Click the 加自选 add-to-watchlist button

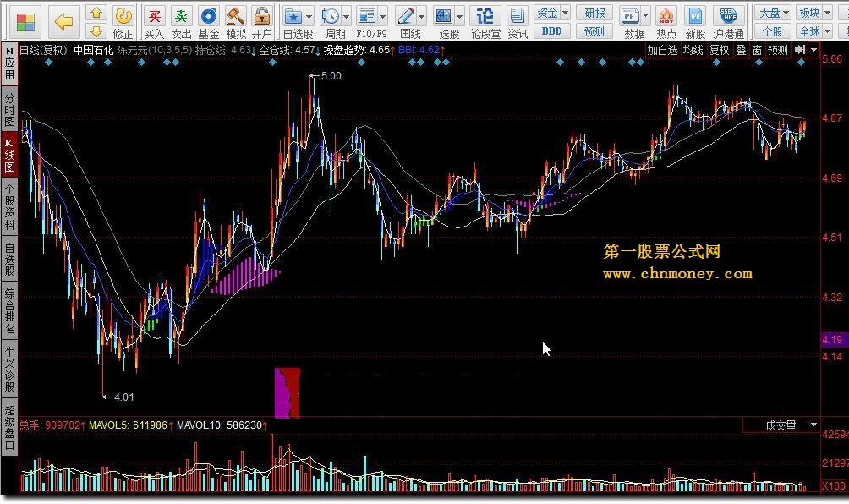click(x=662, y=51)
